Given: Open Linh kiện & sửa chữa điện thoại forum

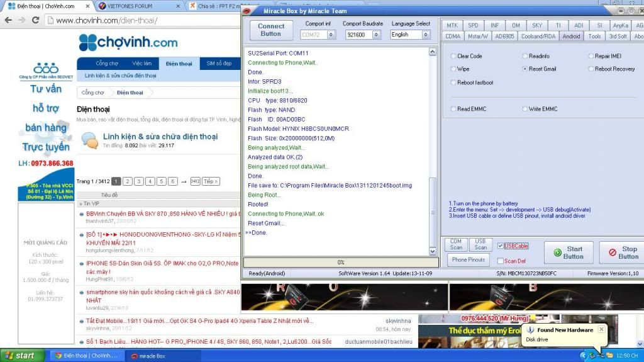Looking at the screenshot, I should (160, 137).
